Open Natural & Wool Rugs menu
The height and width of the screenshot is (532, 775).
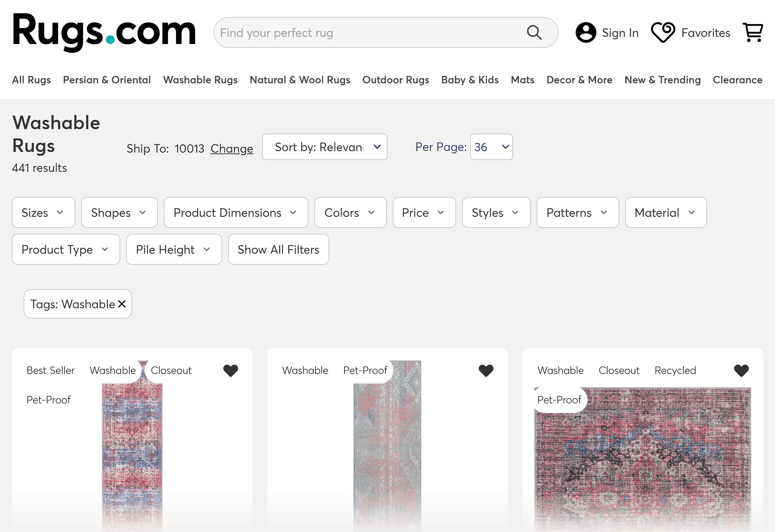(x=300, y=80)
